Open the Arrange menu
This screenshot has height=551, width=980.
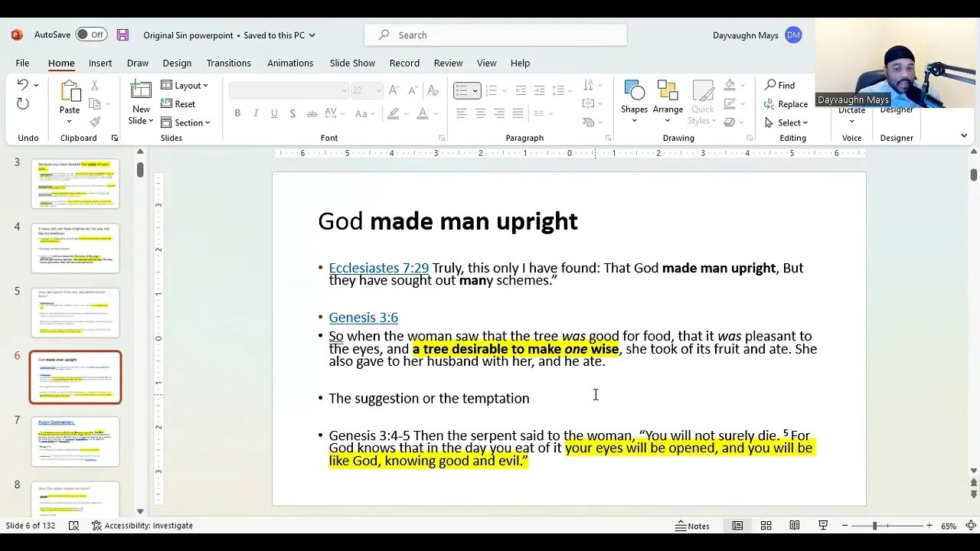[x=668, y=101]
